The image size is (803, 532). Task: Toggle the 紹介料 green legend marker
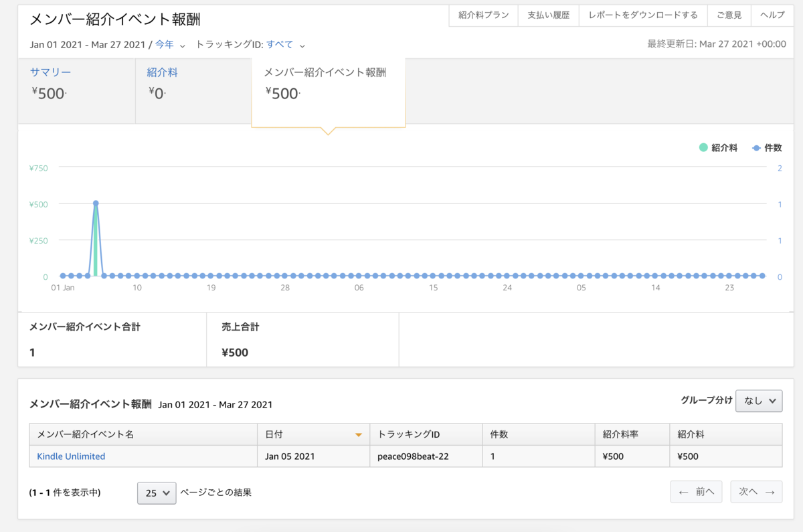703,148
